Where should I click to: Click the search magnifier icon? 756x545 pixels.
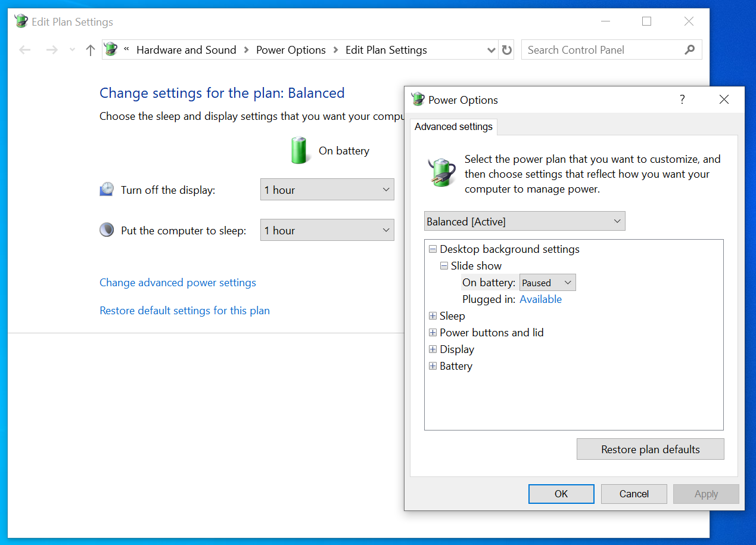tap(689, 49)
